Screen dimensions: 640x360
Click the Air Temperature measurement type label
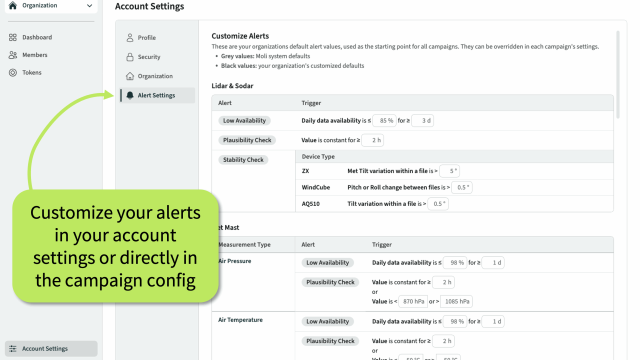pos(240,320)
